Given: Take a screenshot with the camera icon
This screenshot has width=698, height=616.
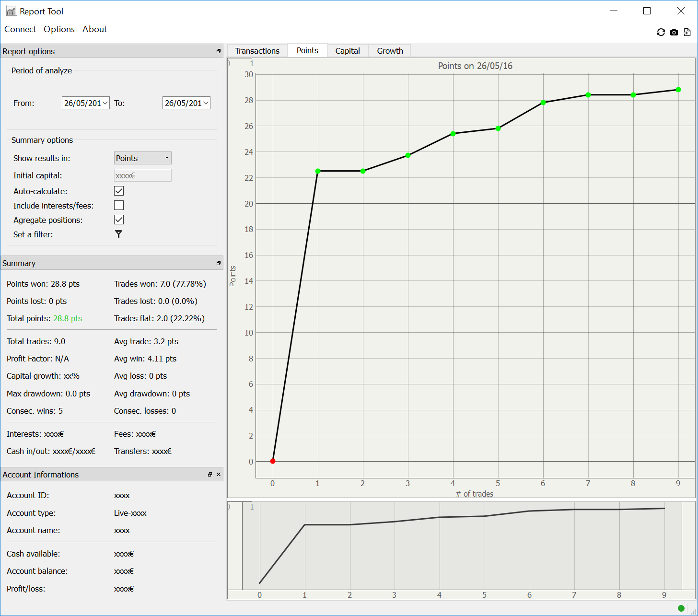Looking at the screenshot, I should pos(674,32).
